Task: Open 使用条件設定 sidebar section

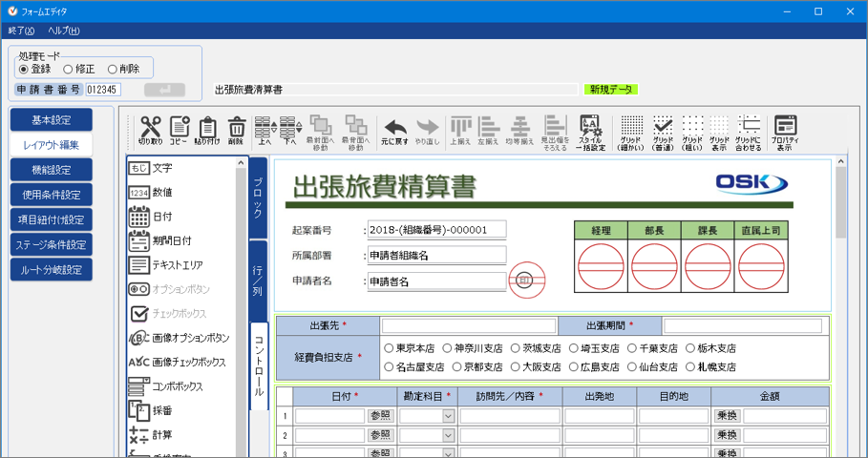Action: click(x=51, y=195)
